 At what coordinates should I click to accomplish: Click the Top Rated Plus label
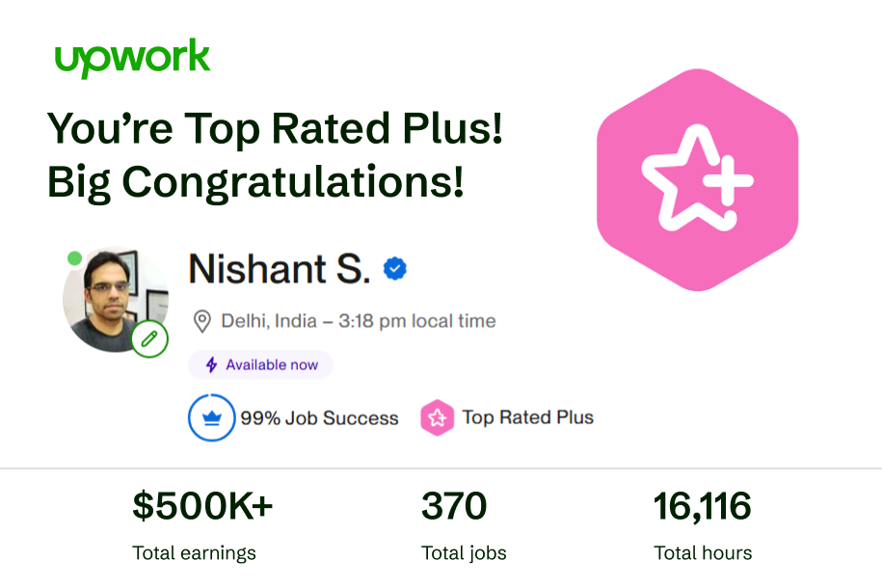click(x=527, y=417)
